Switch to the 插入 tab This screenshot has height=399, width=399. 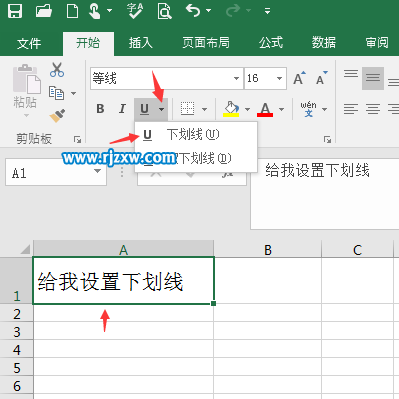click(x=141, y=43)
